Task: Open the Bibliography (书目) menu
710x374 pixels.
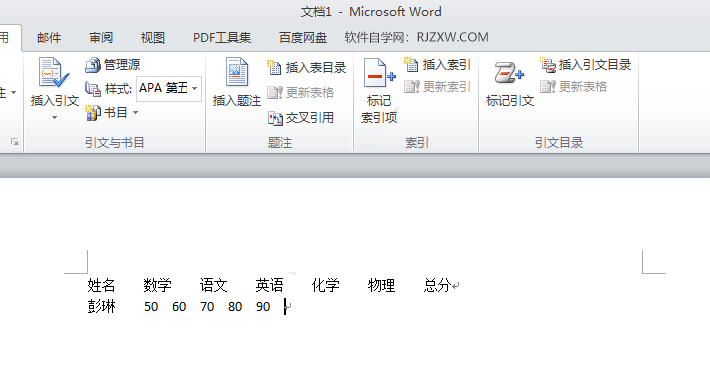Action: pos(111,113)
